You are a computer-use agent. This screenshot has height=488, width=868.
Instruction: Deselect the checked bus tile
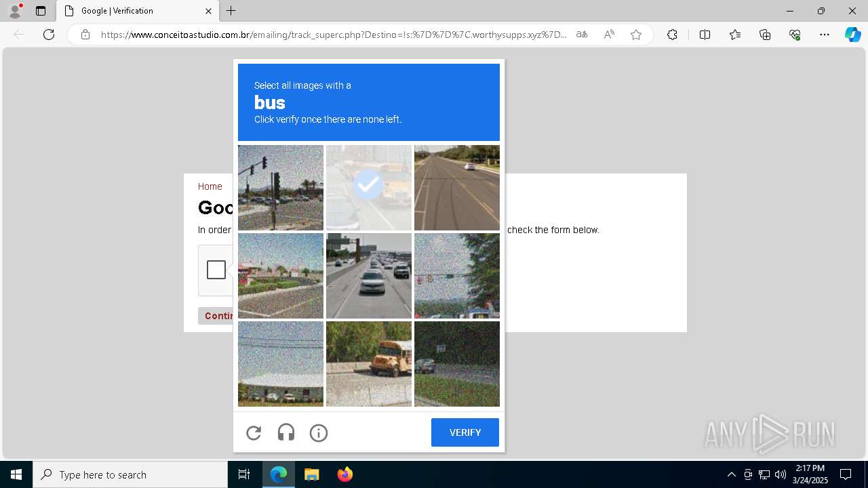coord(369,188)
